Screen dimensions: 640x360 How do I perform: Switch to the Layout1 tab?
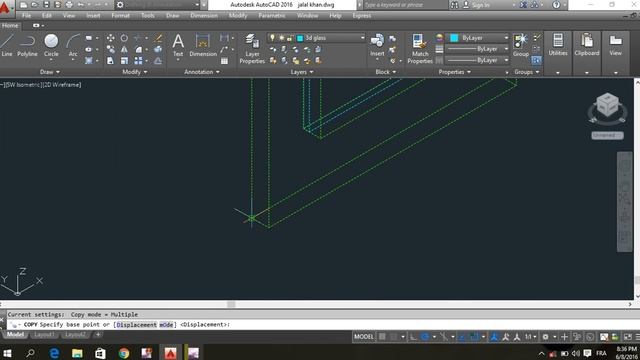pyautogui.click(x=44, y=335)
